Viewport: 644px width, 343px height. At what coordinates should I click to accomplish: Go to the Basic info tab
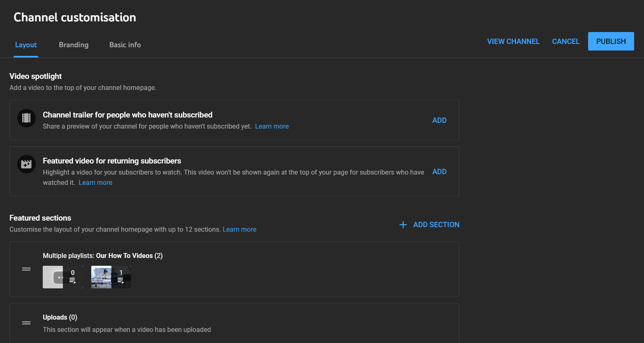pos(125,45)
